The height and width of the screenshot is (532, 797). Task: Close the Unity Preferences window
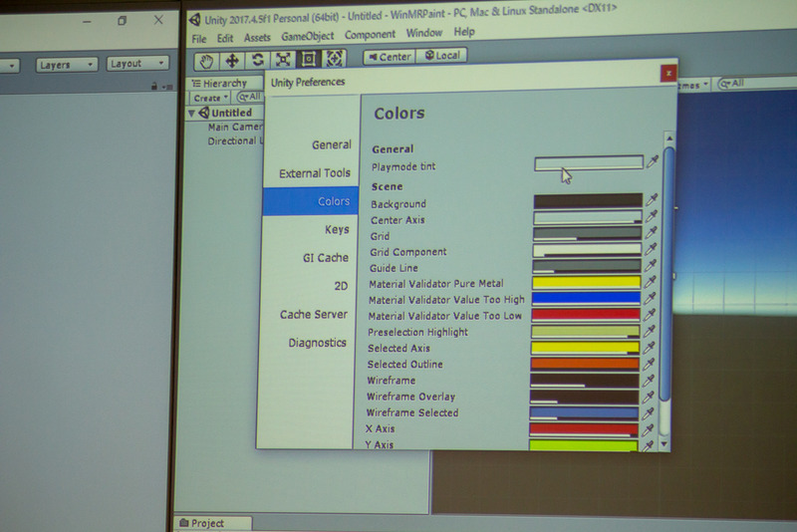point(668,73)
